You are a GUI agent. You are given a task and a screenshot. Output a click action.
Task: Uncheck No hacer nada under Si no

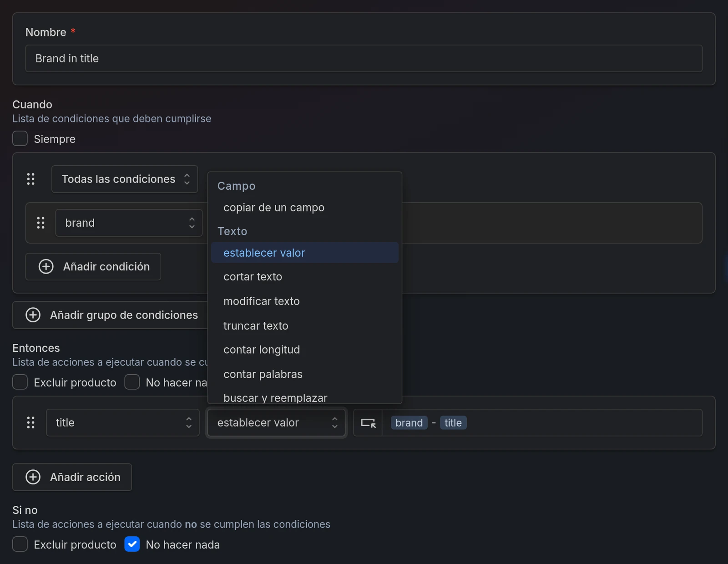132,544
